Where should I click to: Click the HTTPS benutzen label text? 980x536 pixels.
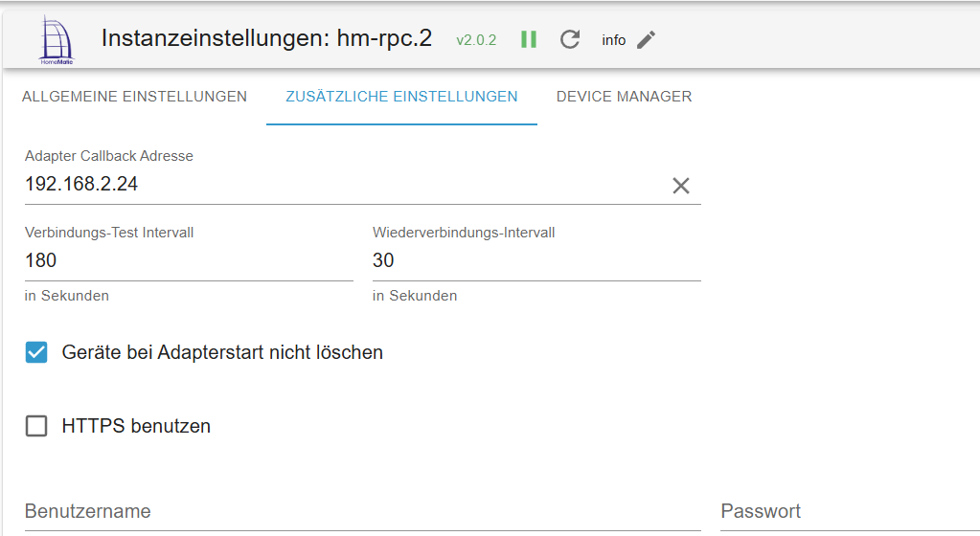pos(136,426)
